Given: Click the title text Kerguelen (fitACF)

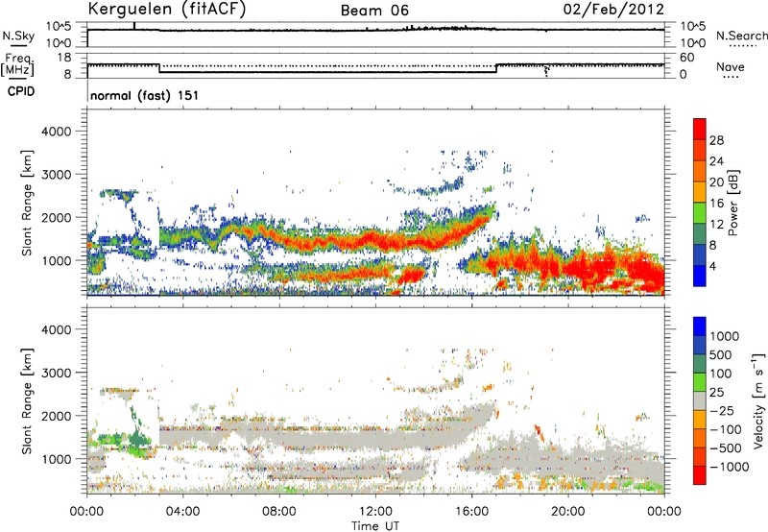Looking at the screenshot, I should pyautogui.click(x=166, y=9).
